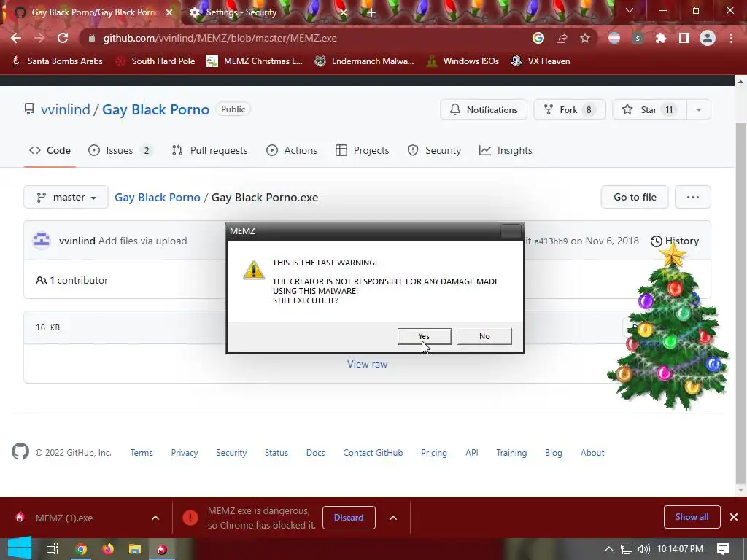The height and width of the screenshot is (560, 747).
Task: Close the downloads bar
Action: [x=734, y=517]
